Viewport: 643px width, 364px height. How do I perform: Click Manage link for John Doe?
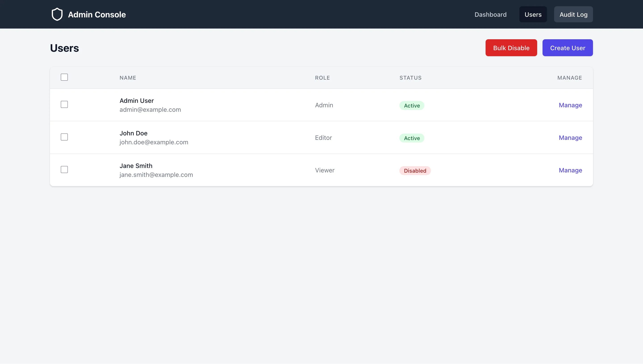tap(570, 137)
